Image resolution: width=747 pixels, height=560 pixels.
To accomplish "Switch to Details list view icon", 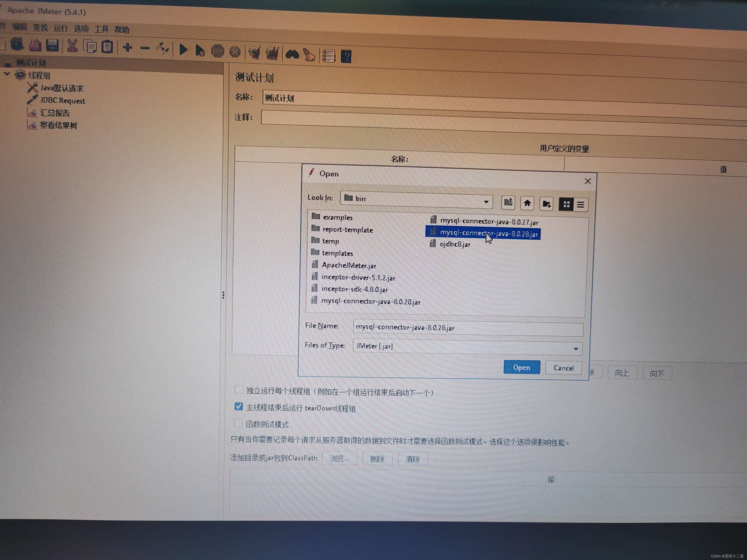I will (581, 205).
